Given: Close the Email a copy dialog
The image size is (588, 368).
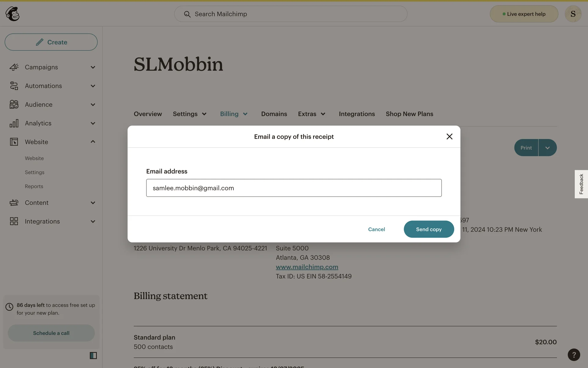Looking at the screenshot, I should 449,136.
